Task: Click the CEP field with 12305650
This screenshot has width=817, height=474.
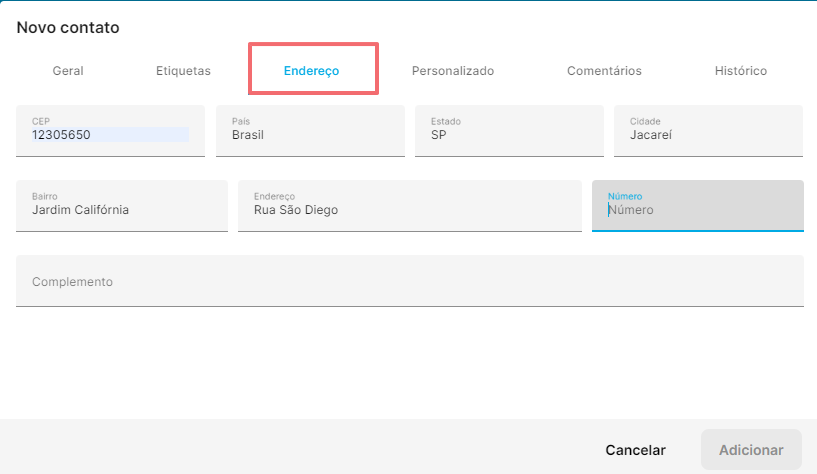Action: pyautogui.click(x=110, y=131)
